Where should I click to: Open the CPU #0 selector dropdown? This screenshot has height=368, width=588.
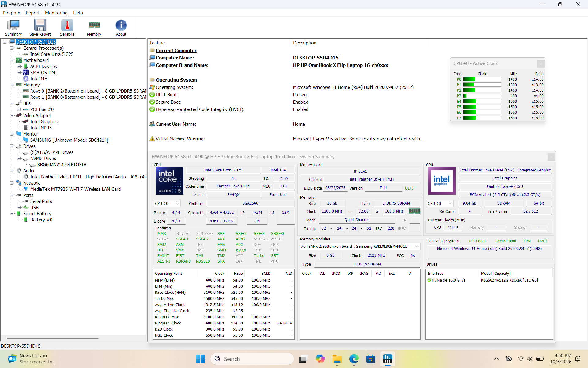[x=167, y=204]
